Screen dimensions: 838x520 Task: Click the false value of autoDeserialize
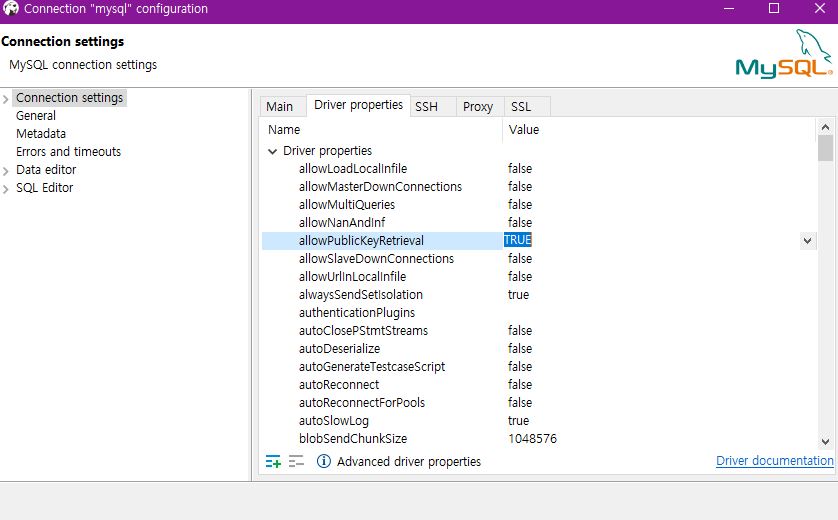click(x=520, y=349)
